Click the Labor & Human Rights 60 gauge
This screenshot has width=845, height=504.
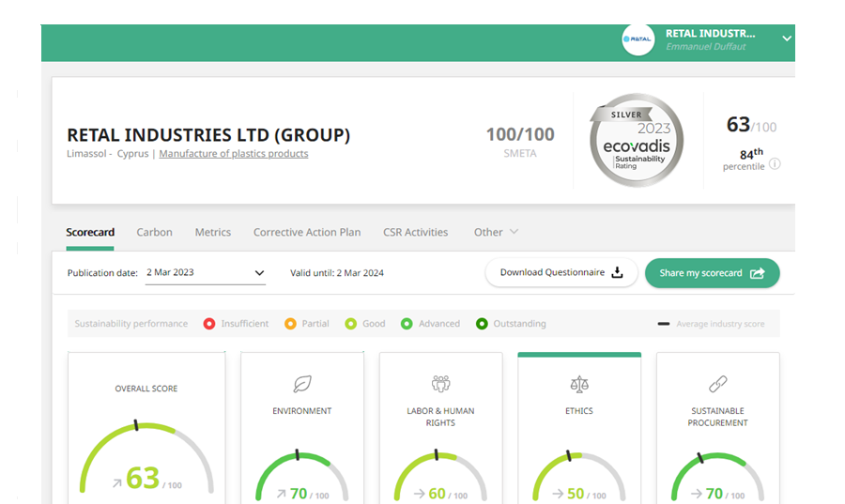(440, 476)
